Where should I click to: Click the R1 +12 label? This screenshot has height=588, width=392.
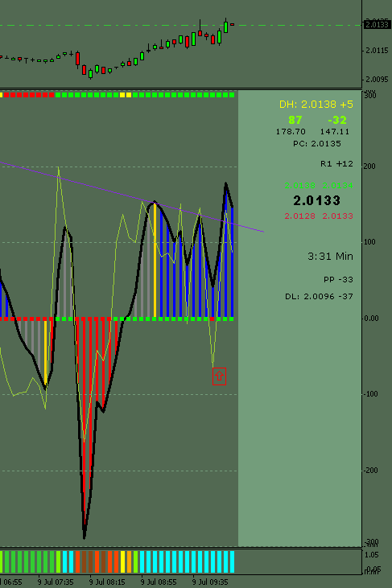click(336, 164)
